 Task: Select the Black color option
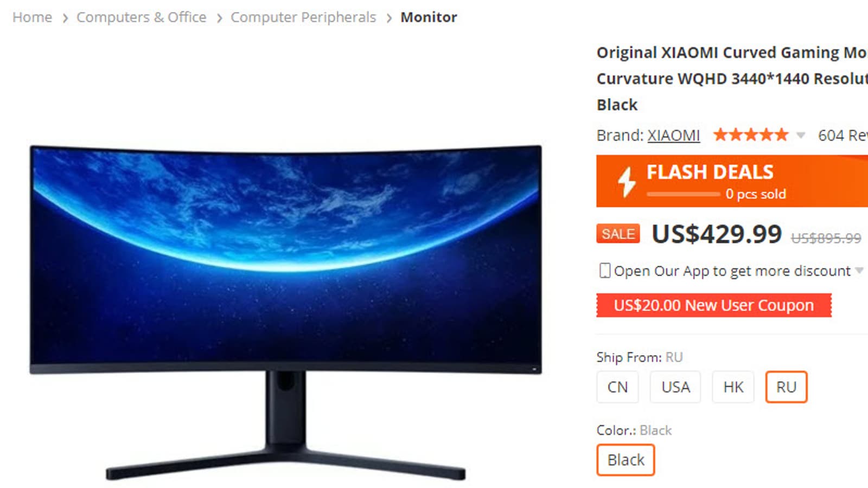pos(626,460)
